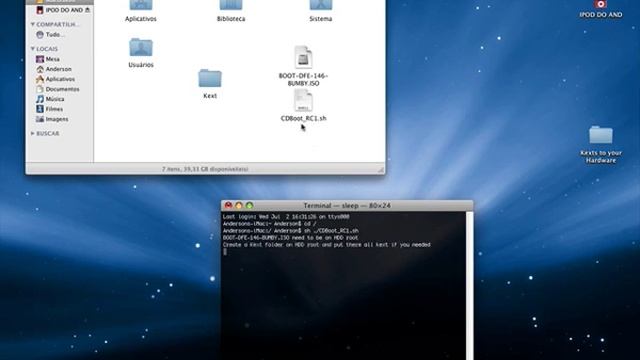
Task: Select the Usuários folder icon
Action: coord(141,47)
